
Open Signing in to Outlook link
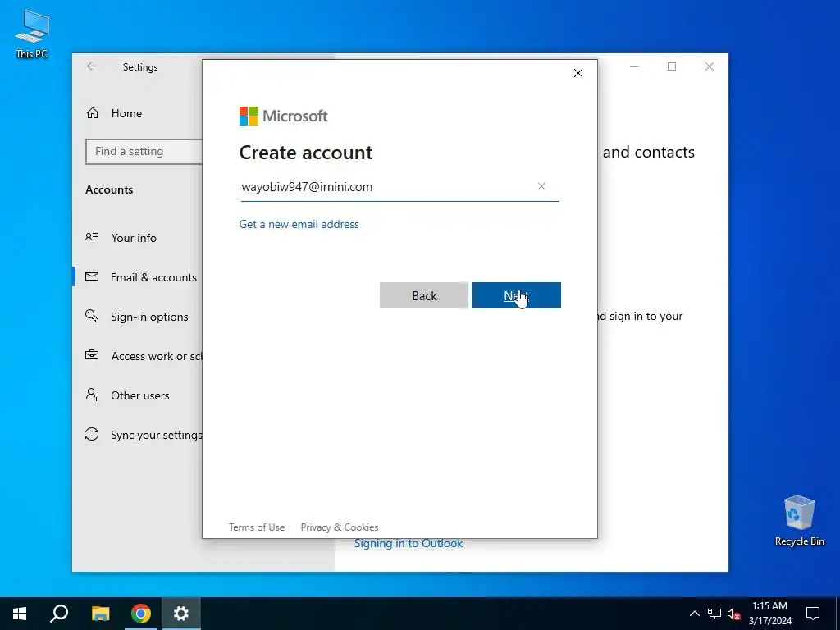(x=409, y=544)
